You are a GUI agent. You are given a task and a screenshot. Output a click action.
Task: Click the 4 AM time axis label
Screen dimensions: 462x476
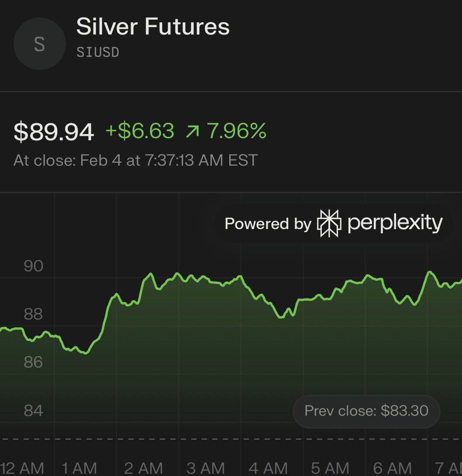click(268, 468)
